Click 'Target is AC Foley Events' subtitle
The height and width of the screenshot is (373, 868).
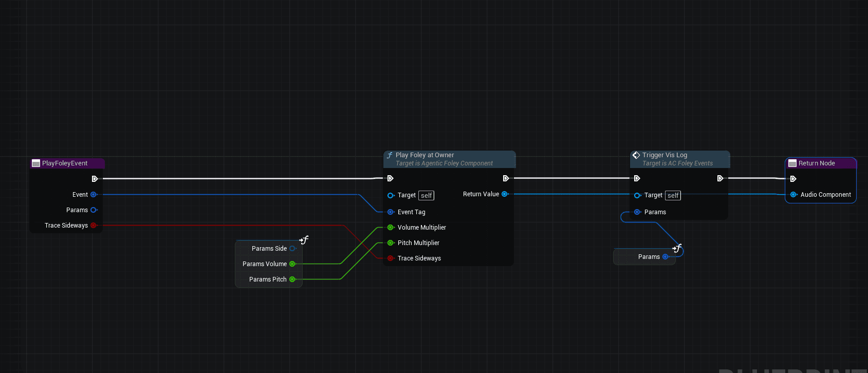[x=677, y=163]
